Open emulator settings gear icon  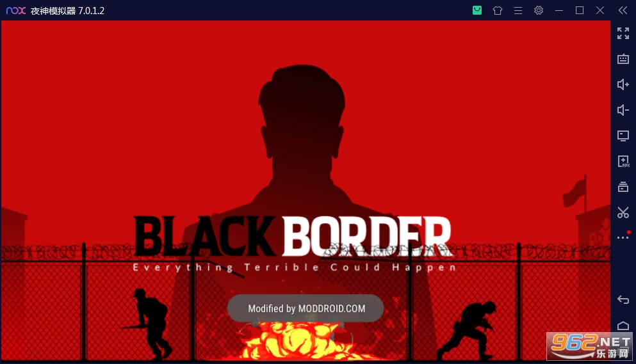pos(539,10)
